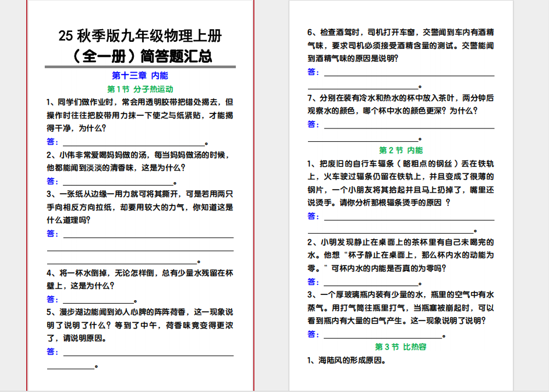Select the section heading '第3节 比热容'
The height and width of the screenshot is (392, 549).
coord(401,347)
